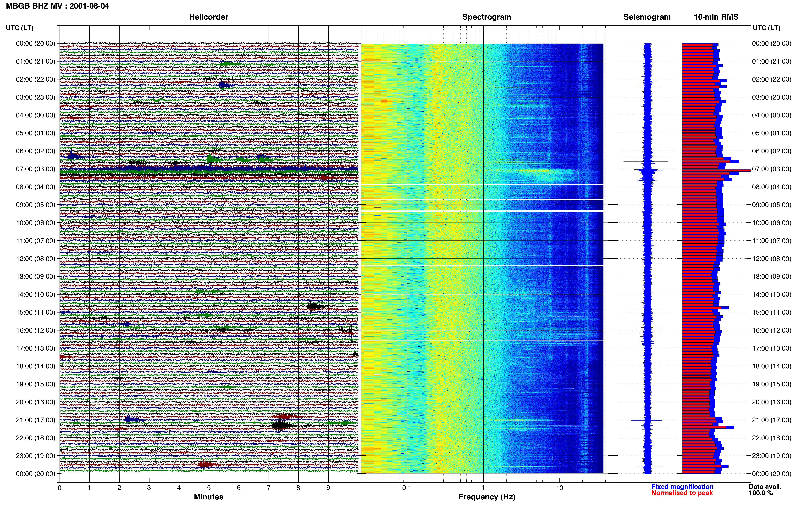Click '02:00 (22:00)' on the helicorder time axis
The image size is (812, 508).
36,79
